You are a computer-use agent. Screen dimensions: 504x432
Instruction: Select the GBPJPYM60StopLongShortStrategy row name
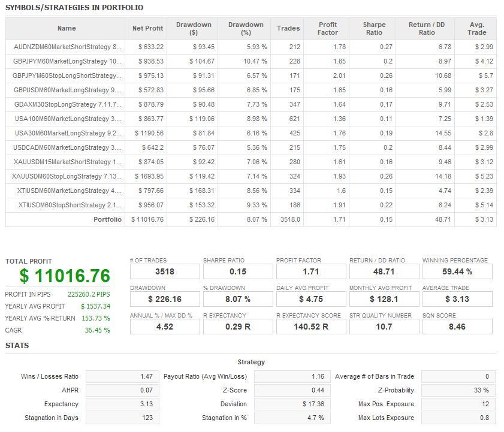[67, 76]
